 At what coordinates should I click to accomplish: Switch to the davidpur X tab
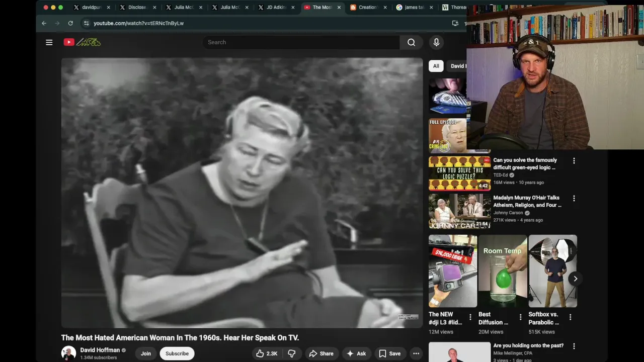(91, 8)
